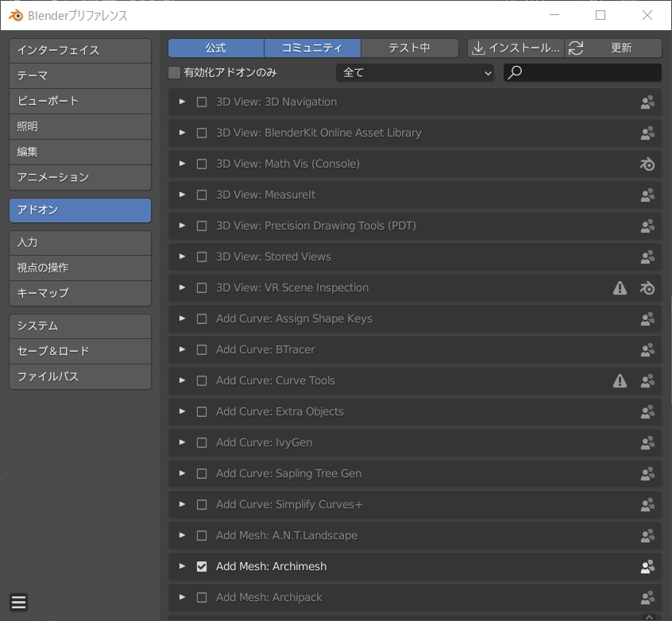Click community icon on MeasureIt row

pos(647,195)
